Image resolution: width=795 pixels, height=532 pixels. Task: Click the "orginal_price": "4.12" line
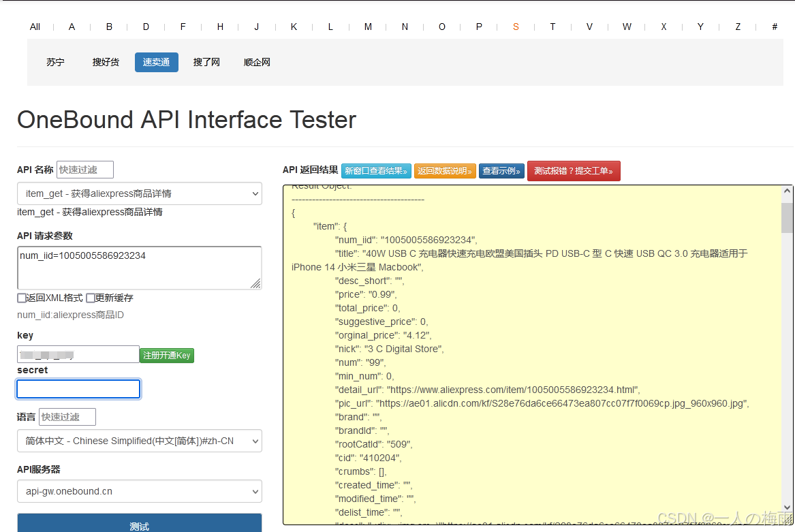pyautogui.click(x=384, y=335)
